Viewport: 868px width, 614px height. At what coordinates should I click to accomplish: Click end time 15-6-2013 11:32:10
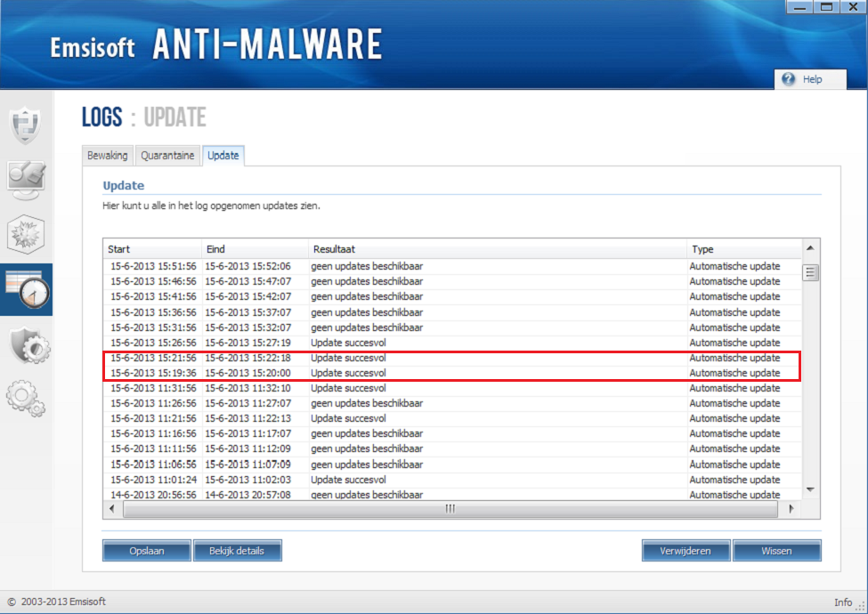click(248, 388)
